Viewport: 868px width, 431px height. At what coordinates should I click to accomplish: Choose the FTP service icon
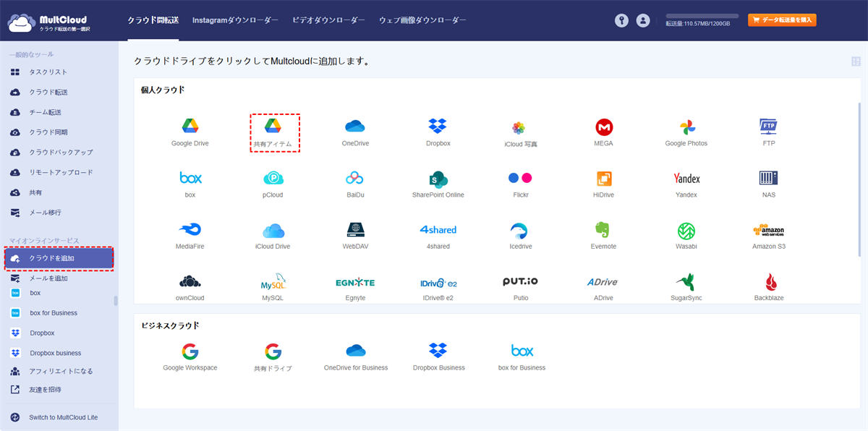click(768, 127)
